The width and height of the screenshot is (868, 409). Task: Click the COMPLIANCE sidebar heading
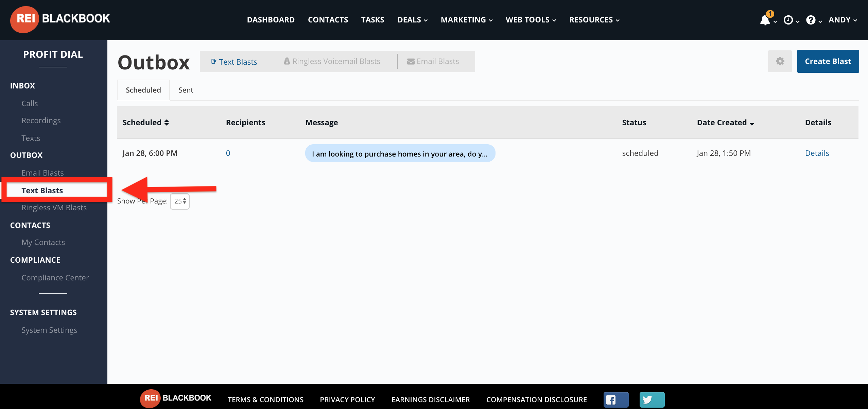pyautogui.click(x=35, y=260)
